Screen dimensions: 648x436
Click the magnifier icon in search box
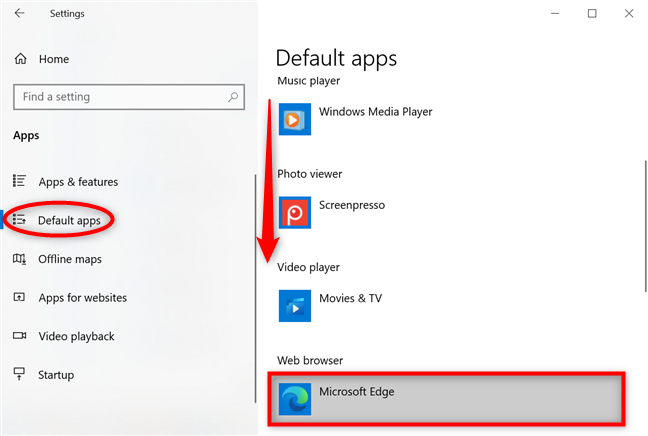click(233, 97)
